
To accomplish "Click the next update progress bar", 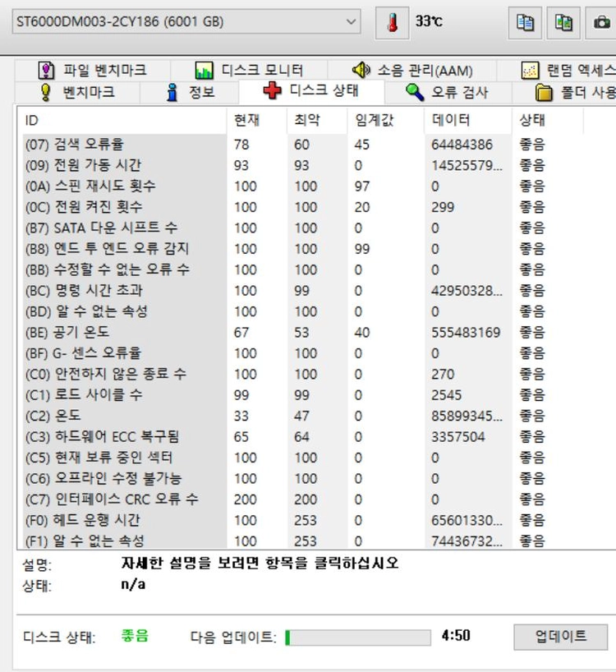I will 358,637.
